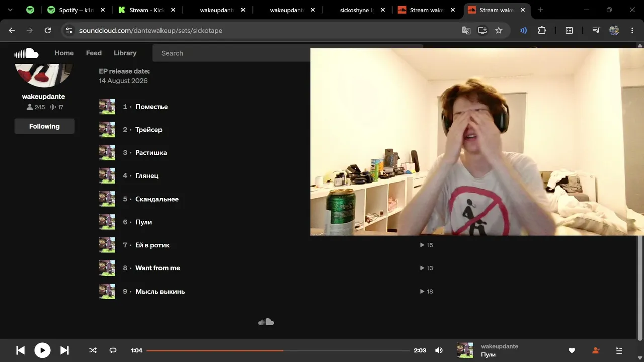Skip to the next track
This screenshot has height=362, width=644.
click(64, 350)
